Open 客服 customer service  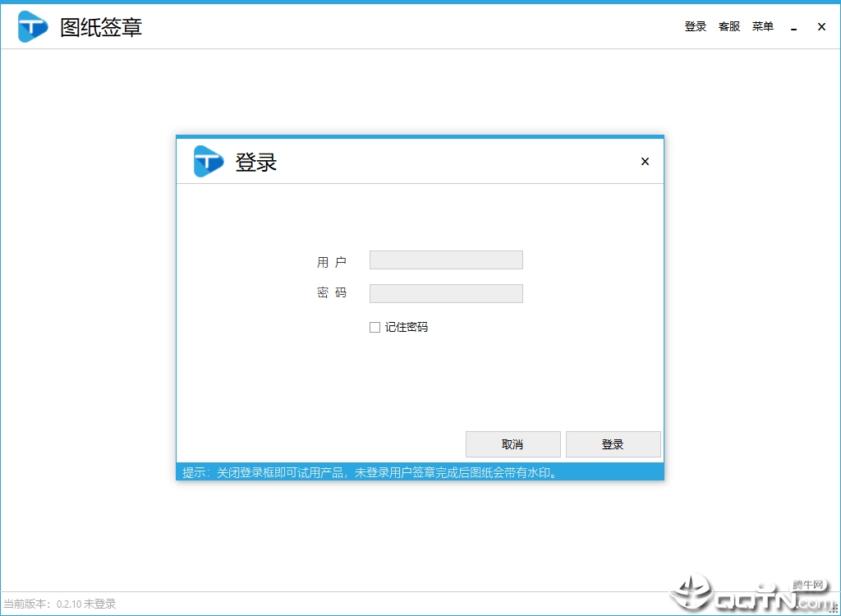[728, 25]
